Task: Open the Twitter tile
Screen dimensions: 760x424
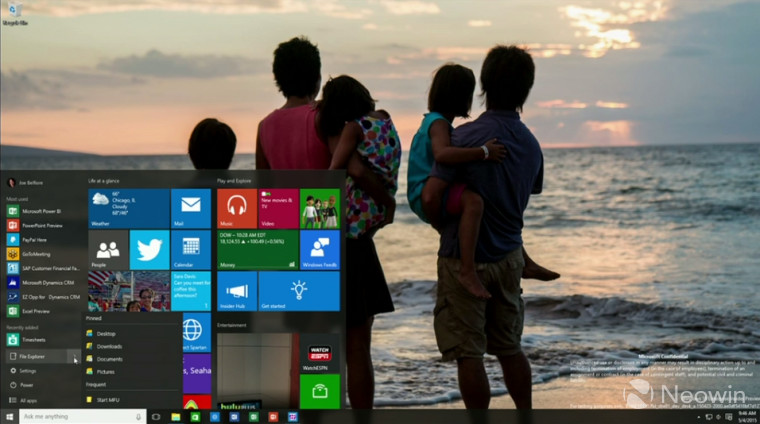Action: (149, 249)
